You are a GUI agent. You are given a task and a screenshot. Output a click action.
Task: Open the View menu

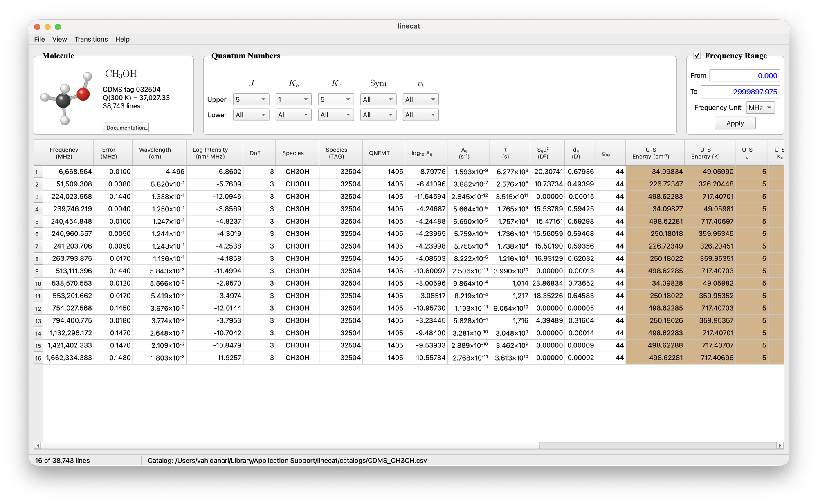coord(60,39)
